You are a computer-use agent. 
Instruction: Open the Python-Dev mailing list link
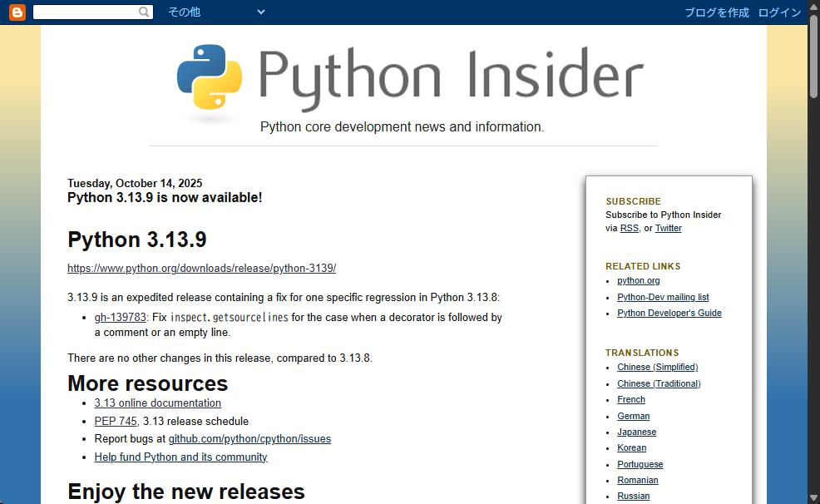663,297
